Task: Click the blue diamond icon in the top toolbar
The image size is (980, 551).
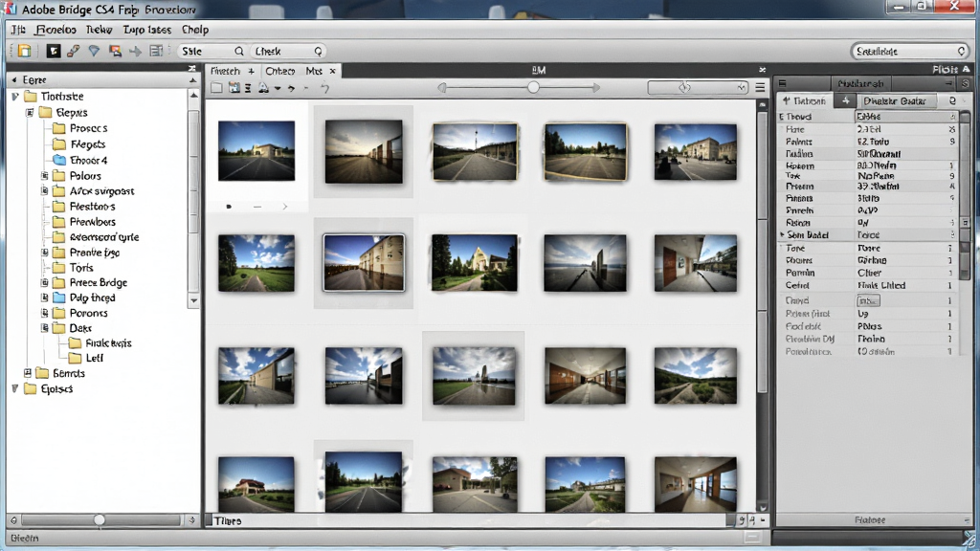Action: click(x=94, y=52)
